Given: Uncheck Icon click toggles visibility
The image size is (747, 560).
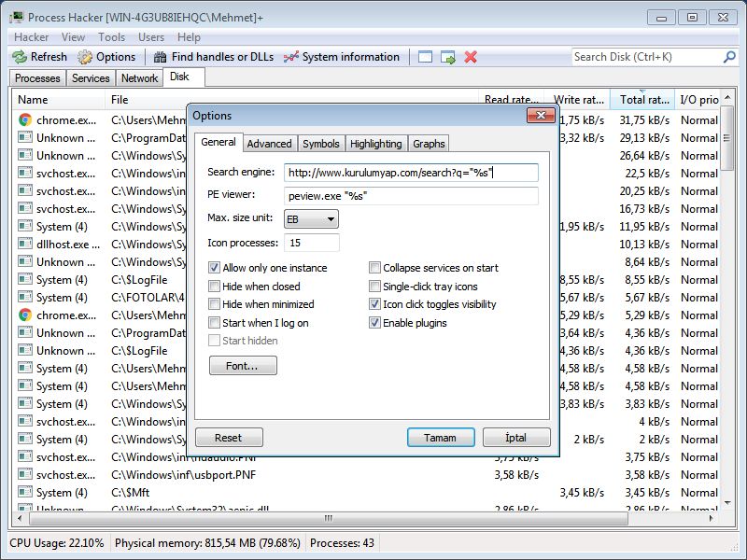Looking at the screenshot, I should pyautogui.click(x=375, y=304).
